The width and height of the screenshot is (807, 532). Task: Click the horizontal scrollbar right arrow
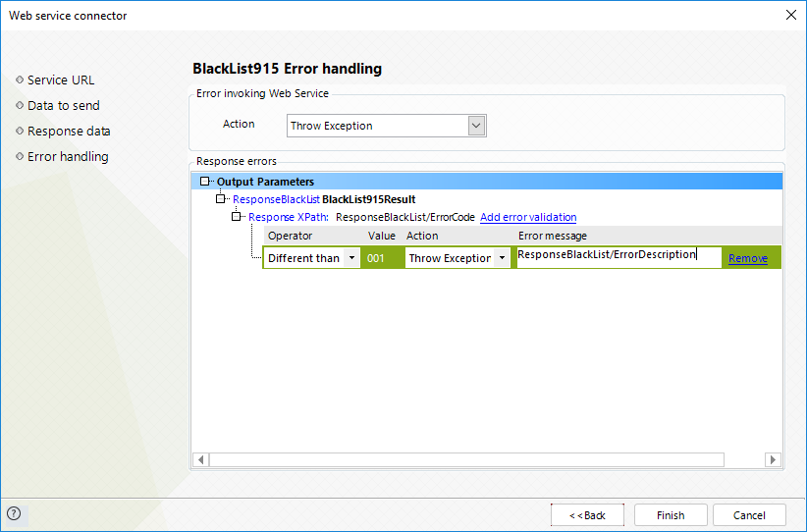coord(773,459)
